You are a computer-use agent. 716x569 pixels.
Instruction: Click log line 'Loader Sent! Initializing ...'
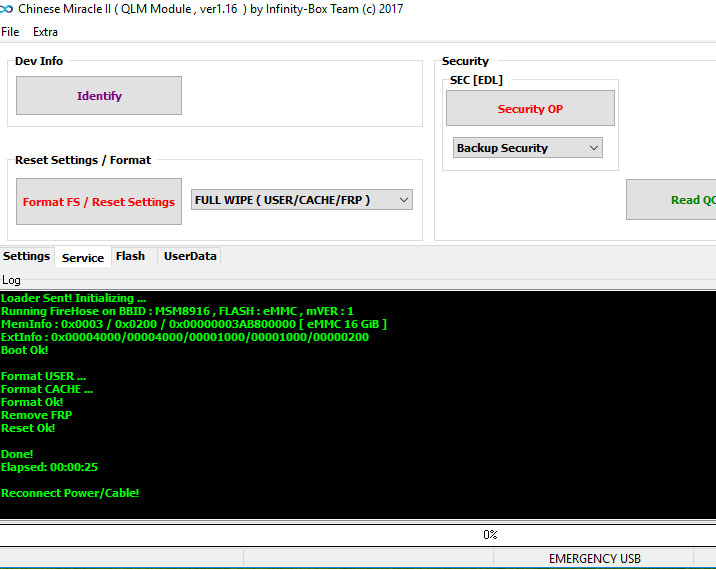[74, 298]
